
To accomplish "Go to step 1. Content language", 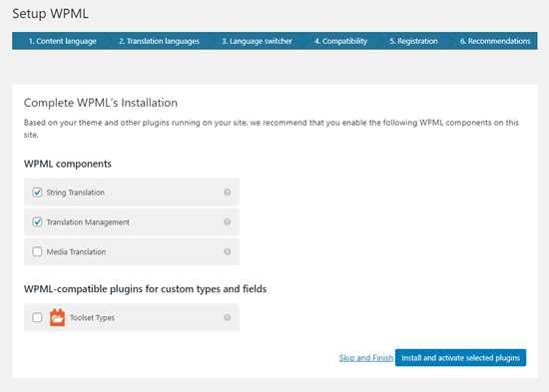I will pyautogui.click(x=62, y=41).
